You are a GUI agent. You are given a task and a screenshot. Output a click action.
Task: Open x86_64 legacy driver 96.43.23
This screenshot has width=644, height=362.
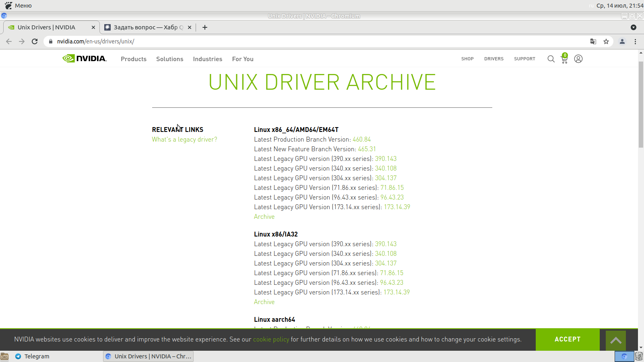[x=392, y=197]
